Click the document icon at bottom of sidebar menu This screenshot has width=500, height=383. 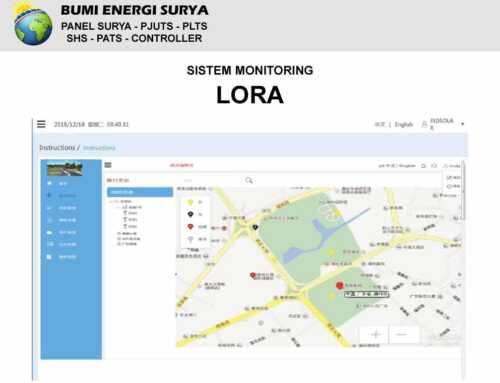[49, 257]
